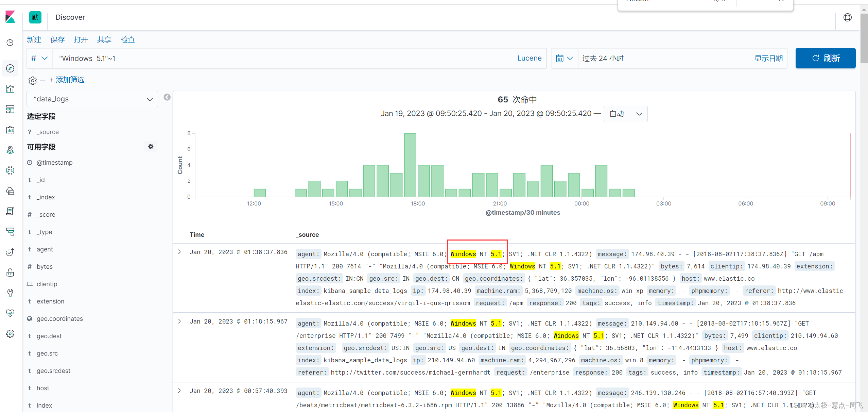This screenshot has width=868, height=412.
Task: Click the 添加筛选 link
Action: [67, 80]
